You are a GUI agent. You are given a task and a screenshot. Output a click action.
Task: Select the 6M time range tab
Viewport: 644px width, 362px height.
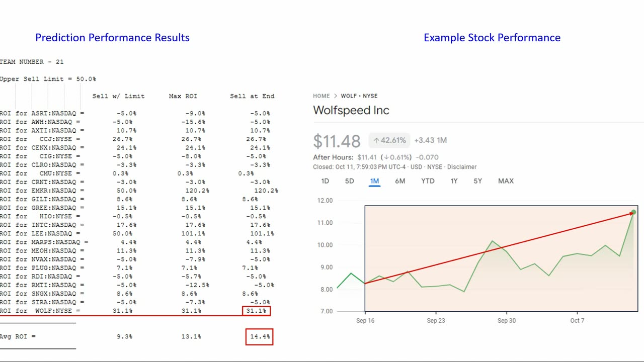[400, 181]
